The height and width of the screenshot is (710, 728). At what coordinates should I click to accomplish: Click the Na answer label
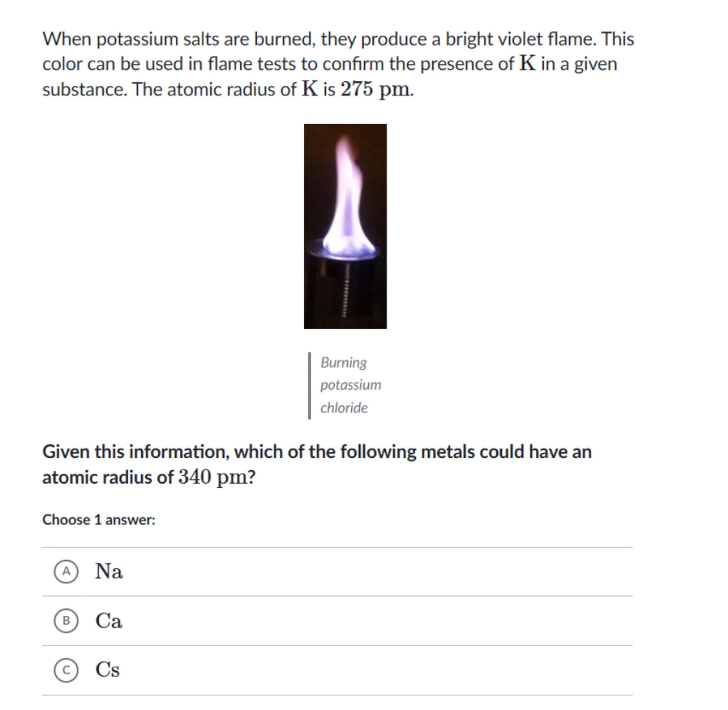(x=108, y=571)
